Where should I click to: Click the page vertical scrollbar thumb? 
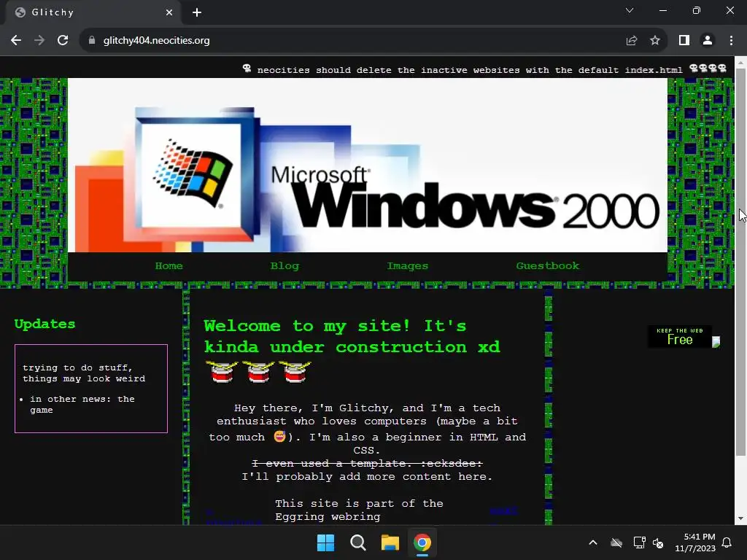[740, 262]
